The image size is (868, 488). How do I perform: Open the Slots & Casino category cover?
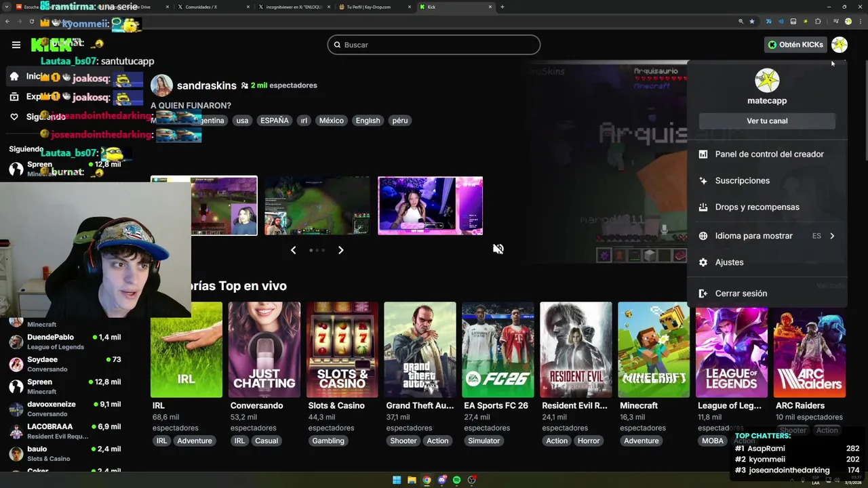pyautogui.click(x=342, y=350)
